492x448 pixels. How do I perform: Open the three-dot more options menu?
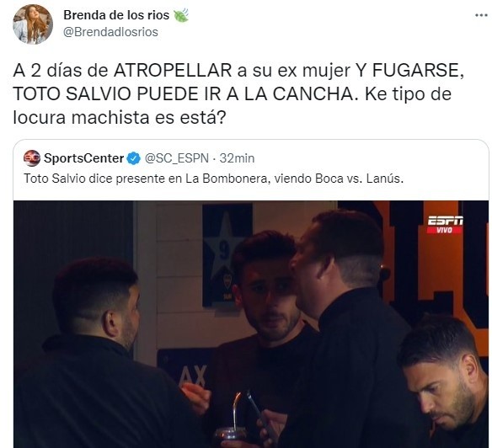pos(481,15)
